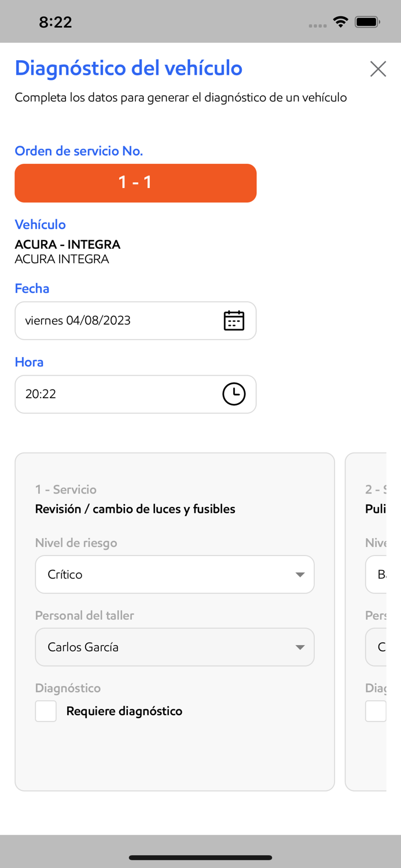Click the X to close the diagnostic form
This screenshot has height=868, width=401.
pos(378,69)
